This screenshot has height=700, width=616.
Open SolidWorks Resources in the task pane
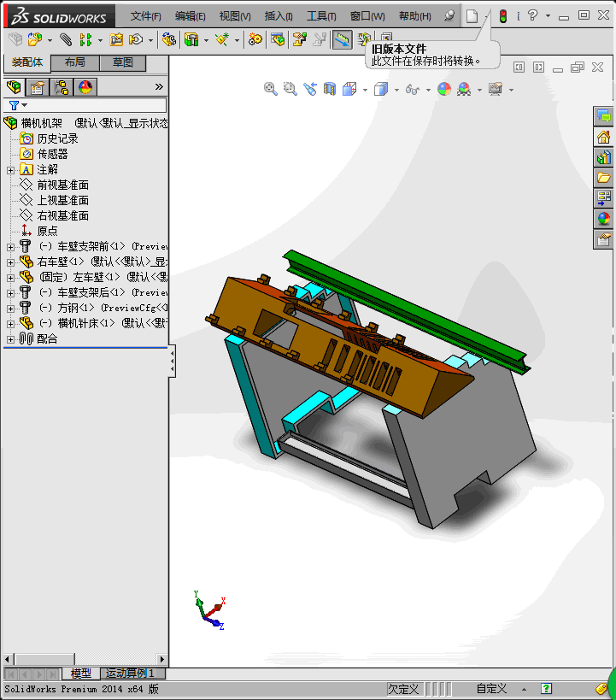tap(603, 137)
